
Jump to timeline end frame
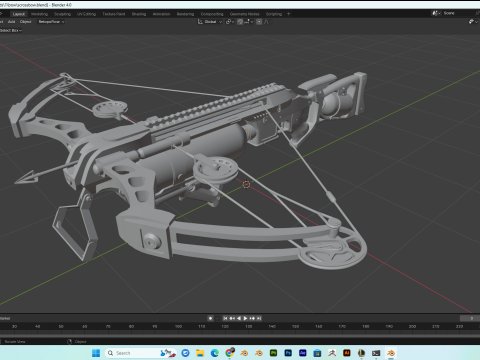point(259,318)
